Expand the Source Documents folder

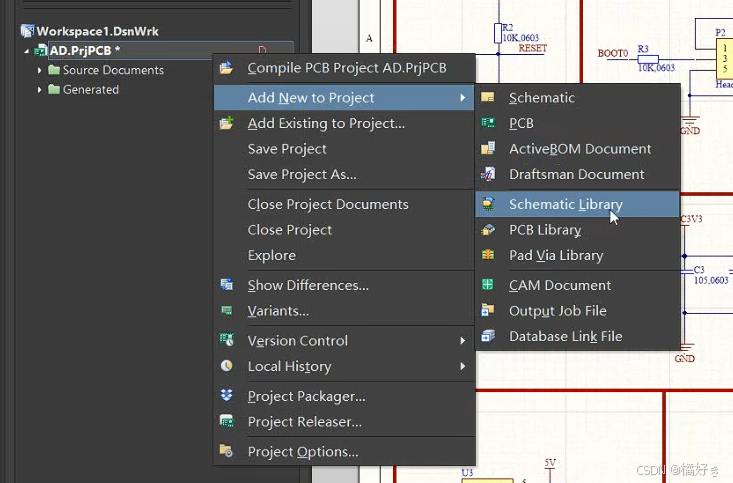coord(39,70)
